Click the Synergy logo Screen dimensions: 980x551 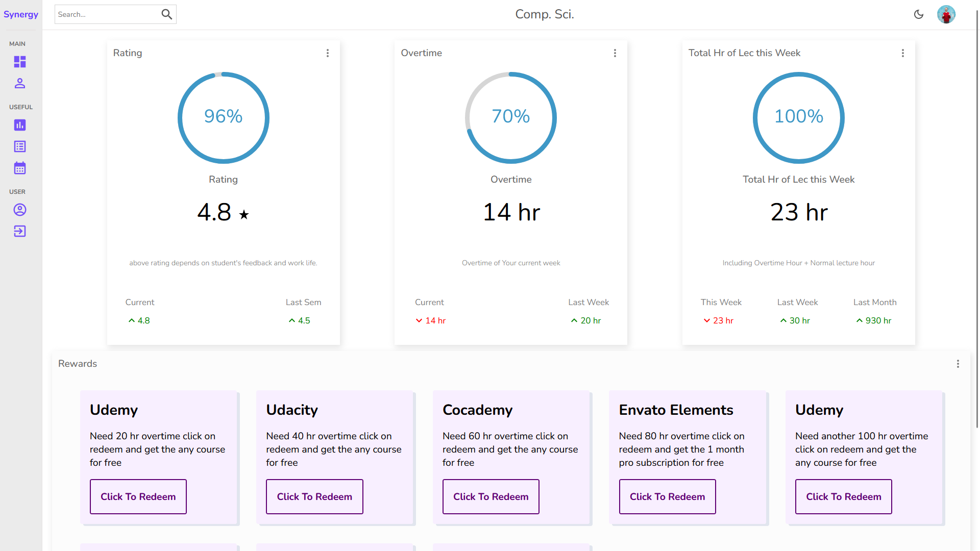[x=21, y=14]
